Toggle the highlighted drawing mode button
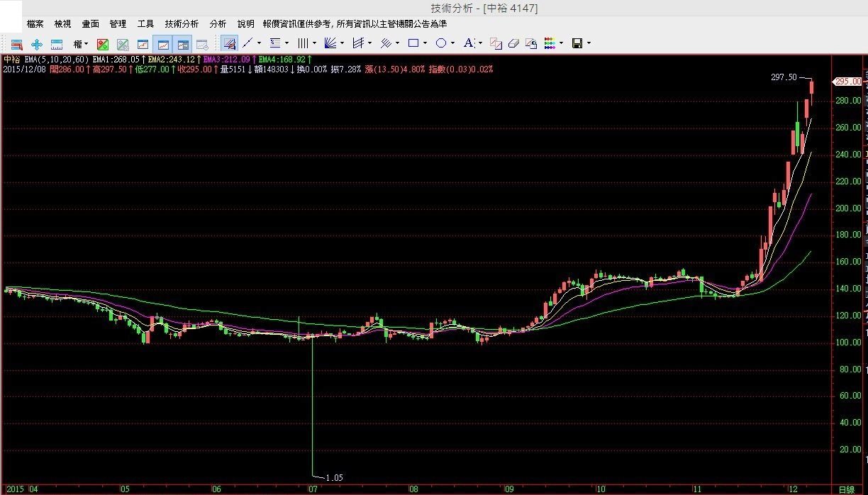This screenshot has height=495, width=868. (228, 43)
